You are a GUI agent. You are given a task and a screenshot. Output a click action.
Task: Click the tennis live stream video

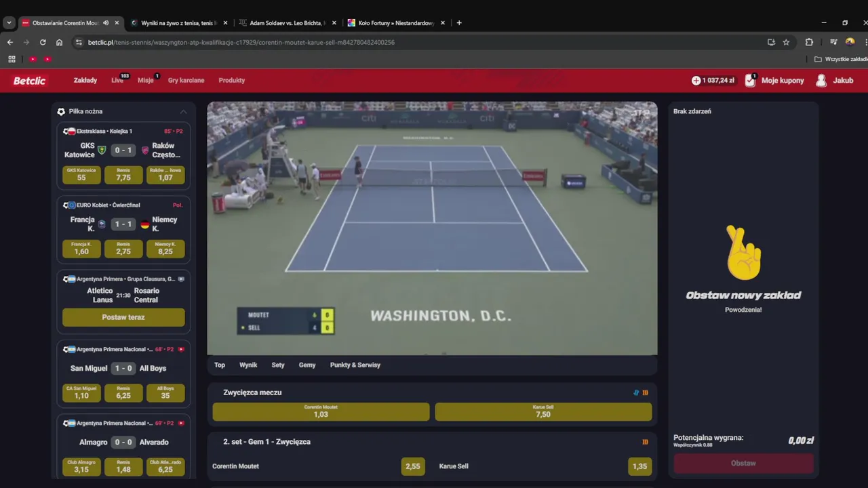coord(432,228)
